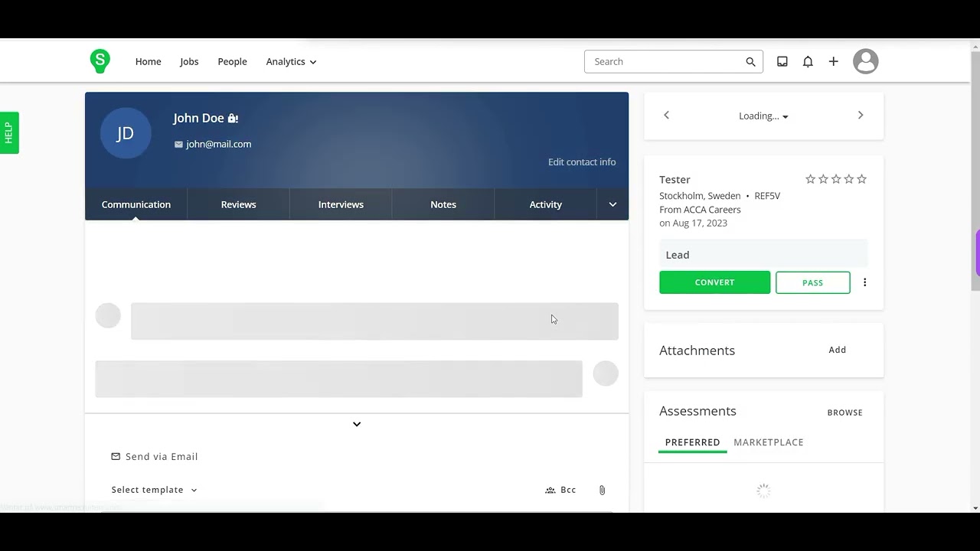Click the JD initials avatar

point(126,133)
